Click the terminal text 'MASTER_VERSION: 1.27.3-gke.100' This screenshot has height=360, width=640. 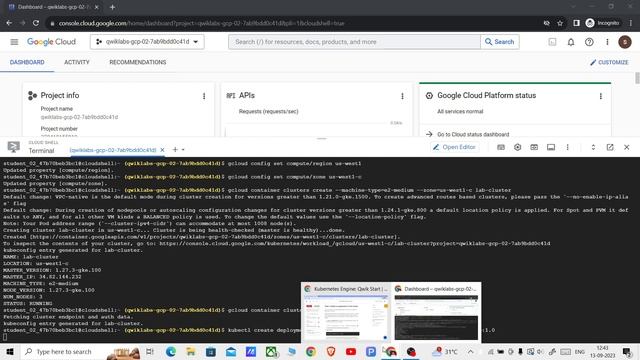click(x=52, y=270)
